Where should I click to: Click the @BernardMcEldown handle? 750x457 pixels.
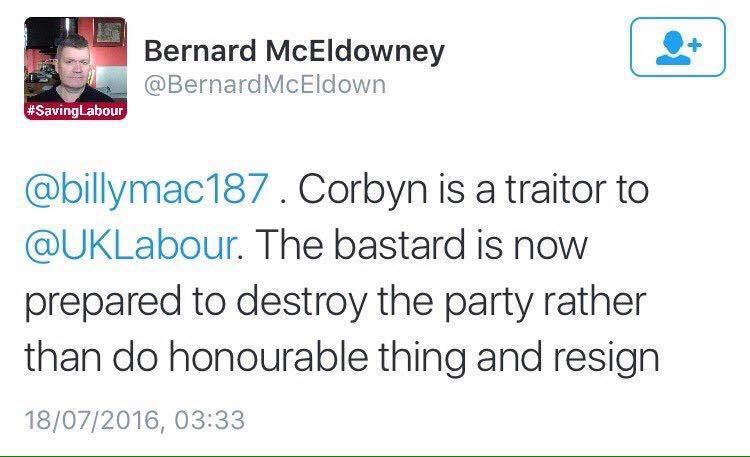point(265,85)
